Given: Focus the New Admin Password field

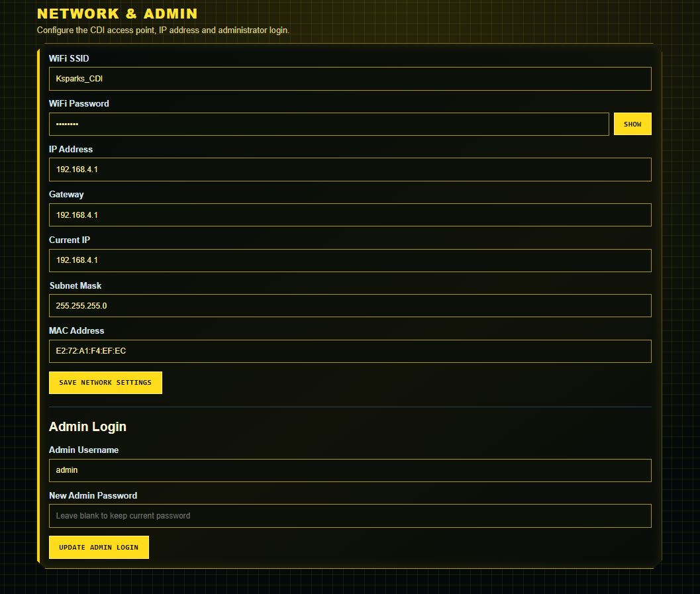Looking at the screenshot, I should coord(350,516).
